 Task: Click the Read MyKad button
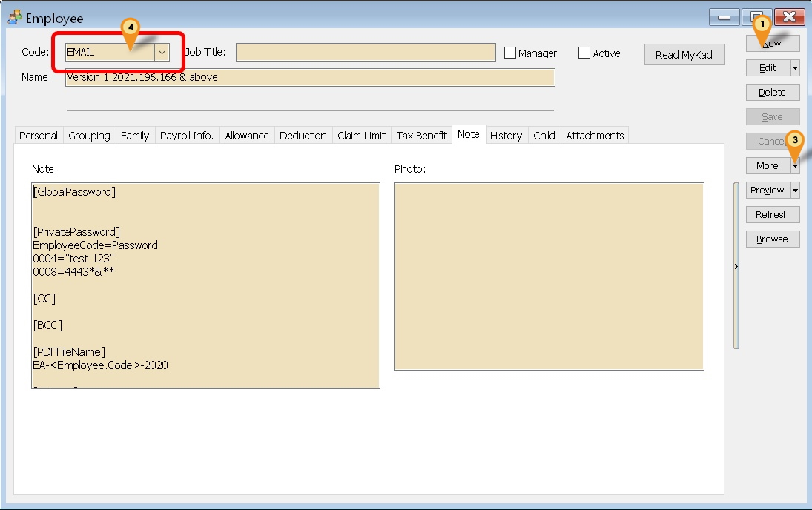(x=684, y=55)
